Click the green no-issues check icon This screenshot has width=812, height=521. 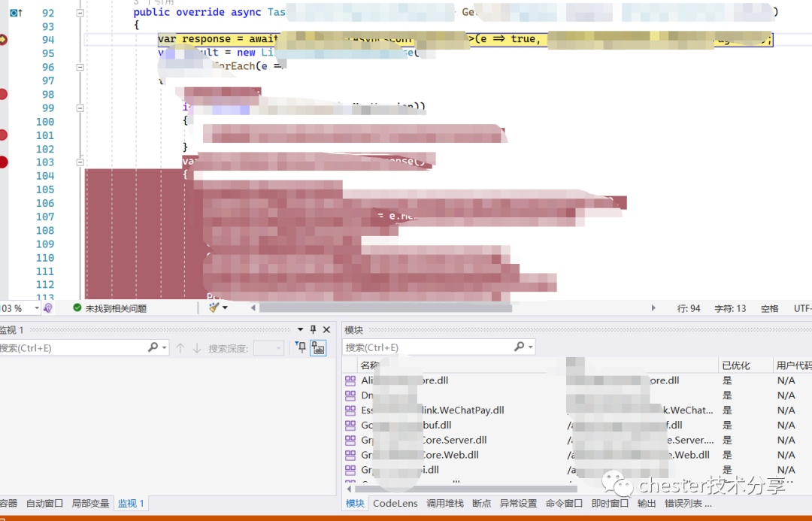77,307
